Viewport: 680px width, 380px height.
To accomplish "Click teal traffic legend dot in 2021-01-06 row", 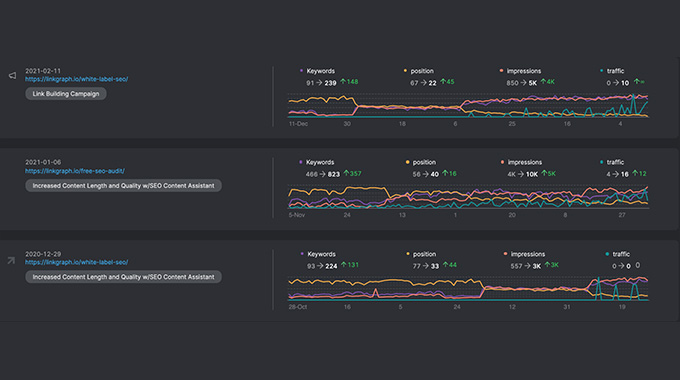I will (x=602, y=162).
